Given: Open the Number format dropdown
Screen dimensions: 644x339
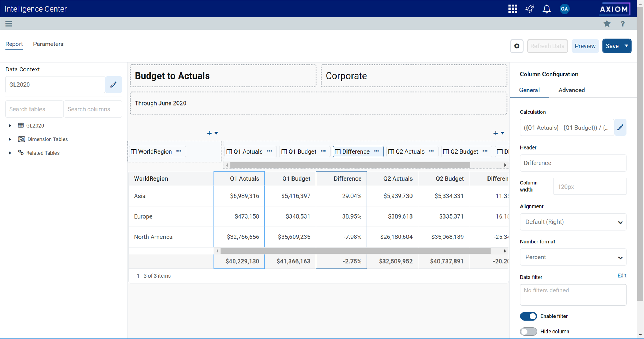Looking at the screenshot, I should (573, 257).
